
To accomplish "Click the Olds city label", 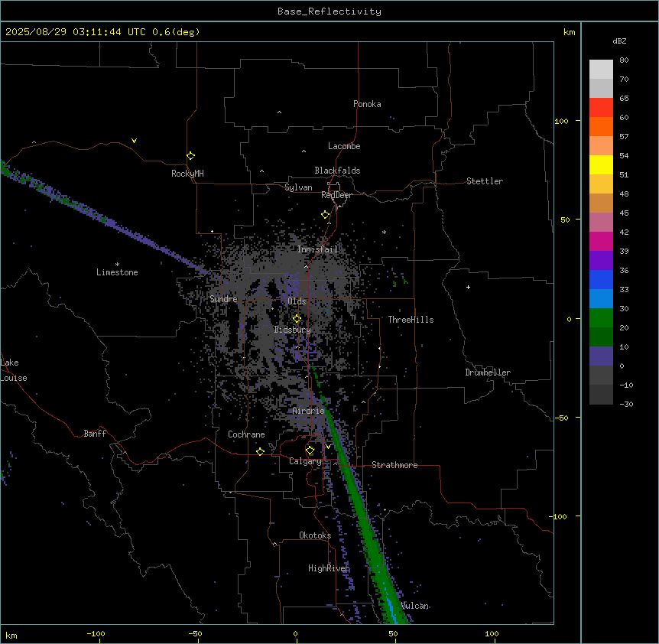I will 297,301.
